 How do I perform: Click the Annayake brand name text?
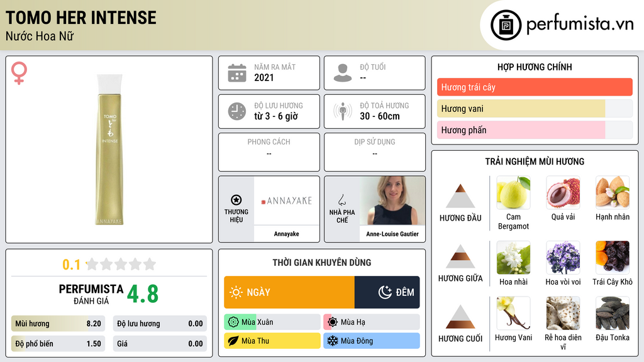pos(287,234)
